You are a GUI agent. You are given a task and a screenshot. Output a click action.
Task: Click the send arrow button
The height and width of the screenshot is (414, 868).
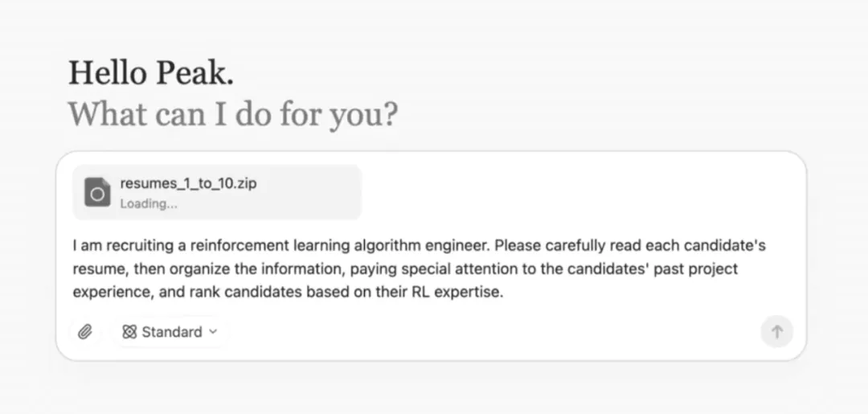[x=776, y=331]
